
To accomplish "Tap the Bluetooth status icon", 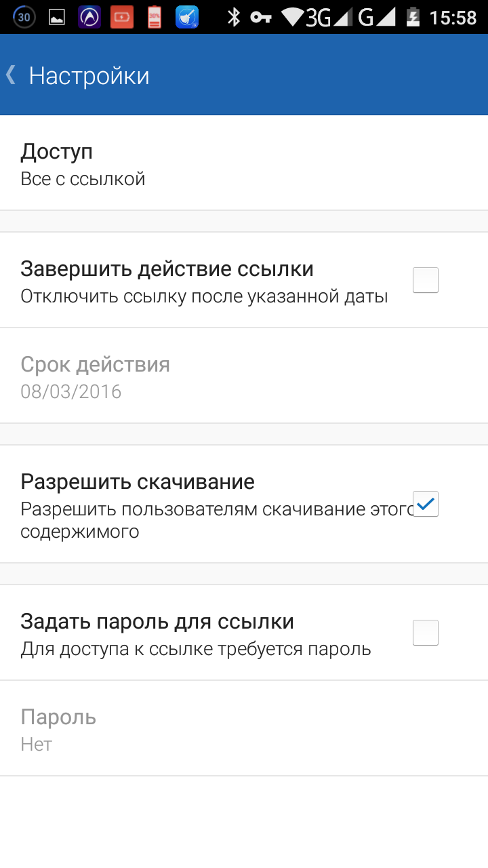I will click(x=234, y=17).
